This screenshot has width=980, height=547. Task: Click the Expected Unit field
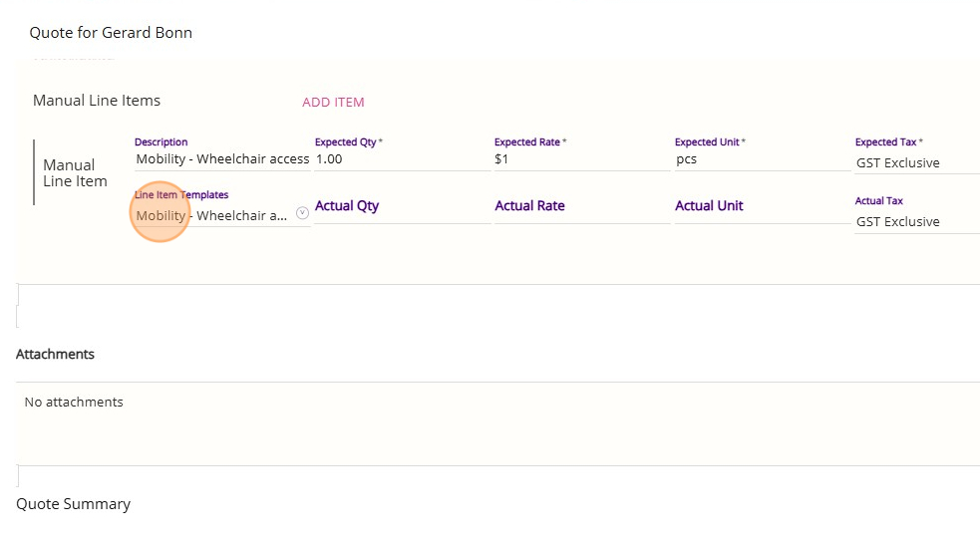point(762,159)
